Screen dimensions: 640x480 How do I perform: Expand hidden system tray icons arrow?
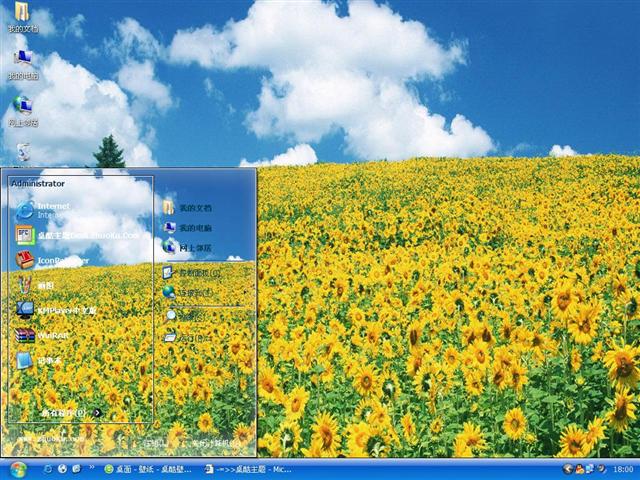coord(567,469)
